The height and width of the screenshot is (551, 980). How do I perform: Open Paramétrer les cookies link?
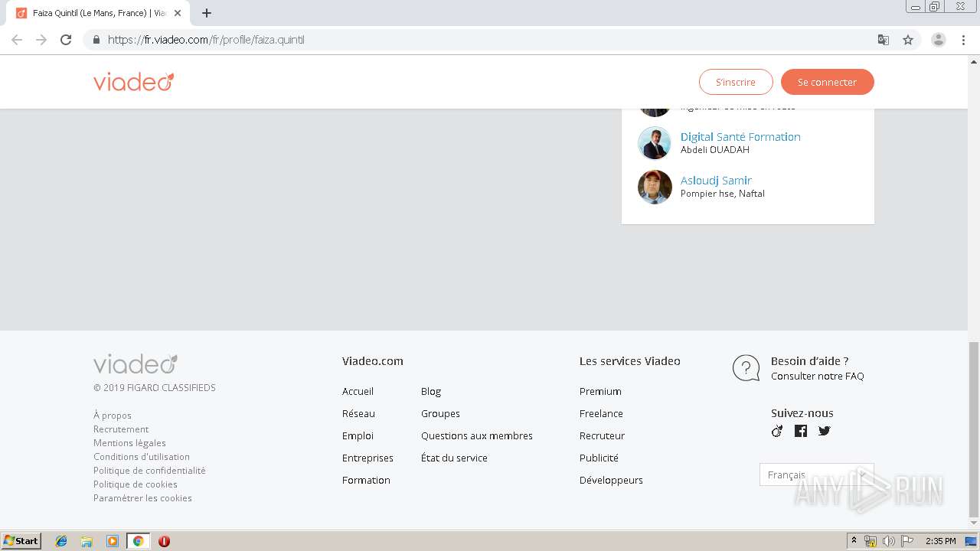142,498
